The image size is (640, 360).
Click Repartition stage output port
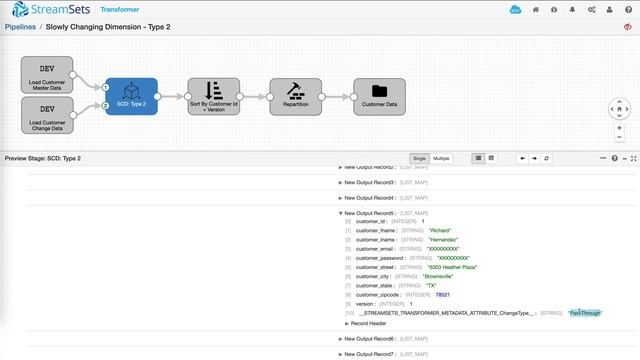[322, 97]
